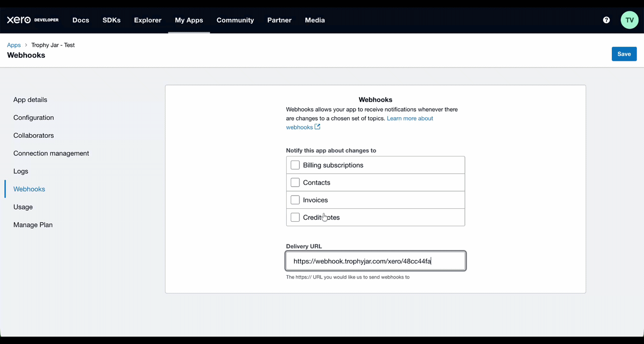The width and height of the screenshot is (644, 344).
Task: Go to App details in sidebar
Action: point(30,100)
